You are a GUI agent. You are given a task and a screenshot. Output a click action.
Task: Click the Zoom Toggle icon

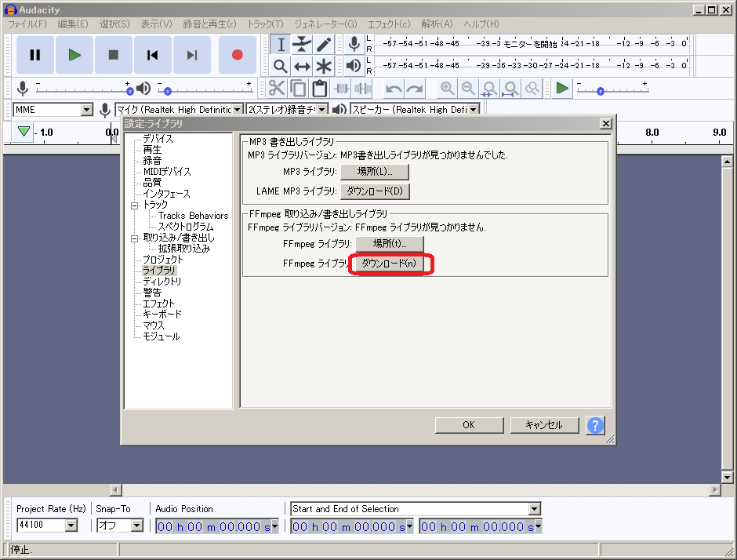click(x=532, y=89)
